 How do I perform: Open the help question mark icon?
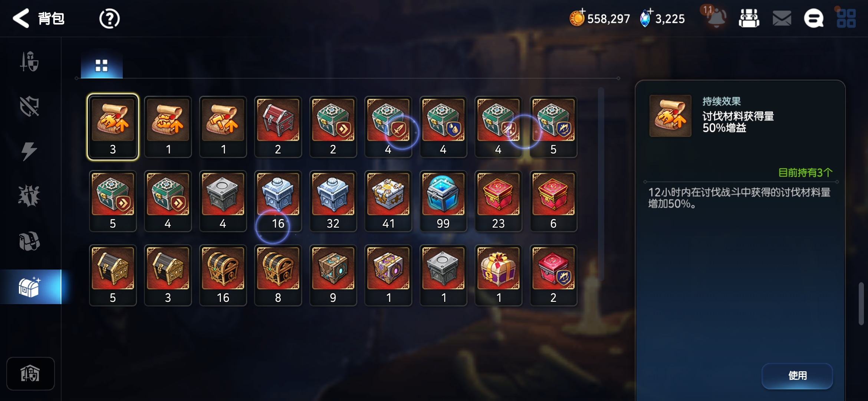pos(109,19)
